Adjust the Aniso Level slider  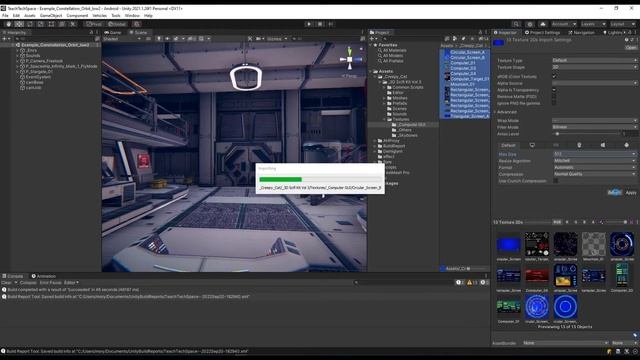click(587, 133)
